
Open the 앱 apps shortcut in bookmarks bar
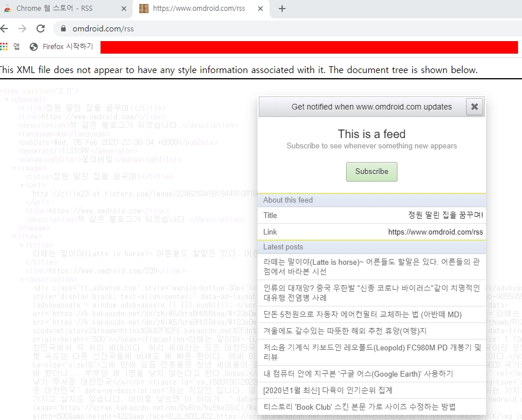click(10, 47)
